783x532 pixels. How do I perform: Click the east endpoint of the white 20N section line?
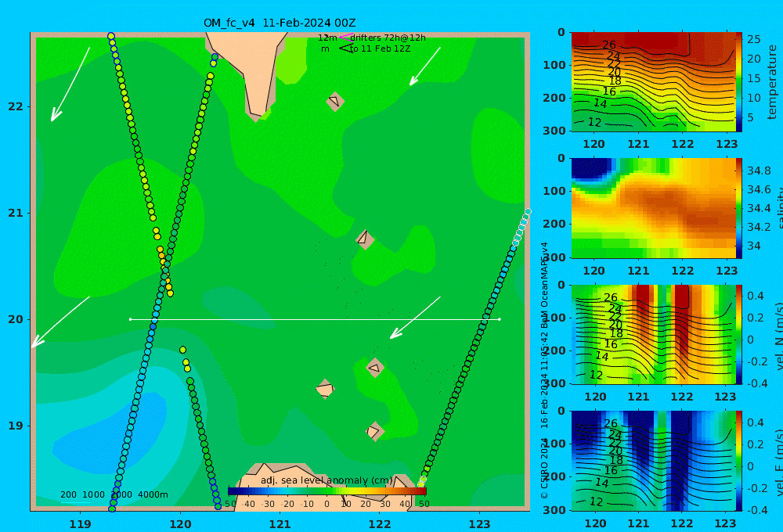coord(500,319)
